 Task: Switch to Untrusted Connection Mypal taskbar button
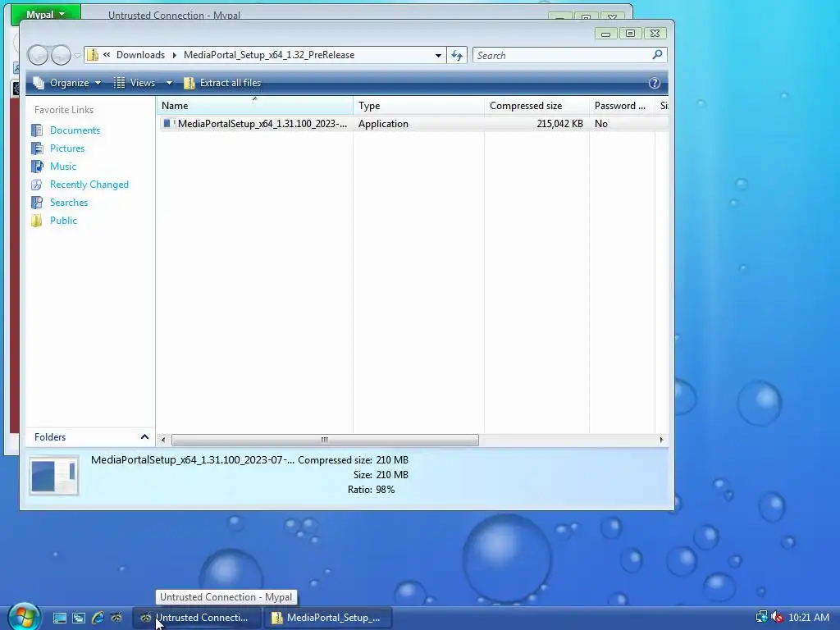point(196,618)
